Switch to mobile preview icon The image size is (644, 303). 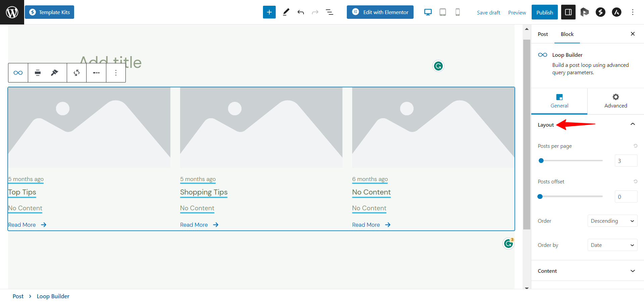458,12
